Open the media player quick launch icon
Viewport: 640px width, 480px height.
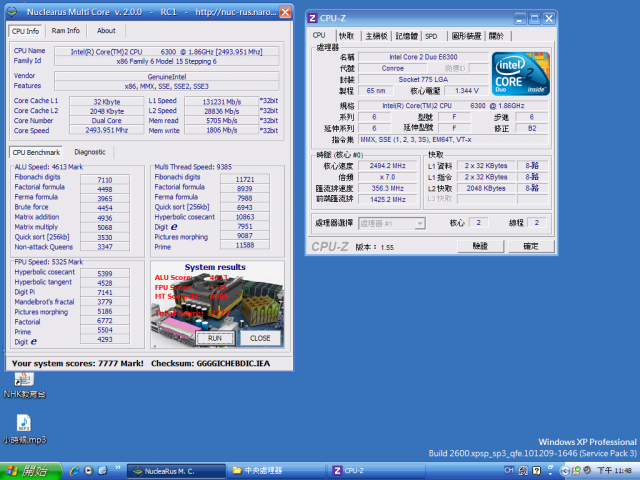point(89,471)
